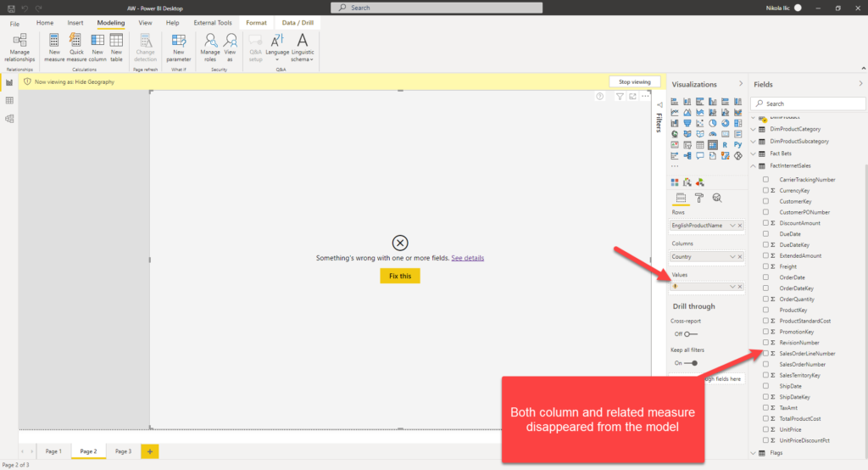Check the TaxAmt field
Image resolution: width=868 pixels, height=470 pixels.
pyautogui.click(x=765, y=407)
